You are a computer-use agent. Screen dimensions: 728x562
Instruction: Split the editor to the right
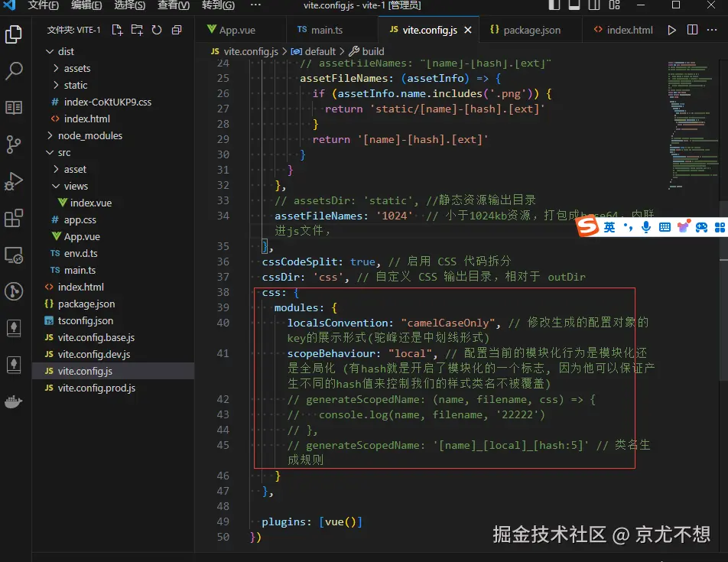point(692,30)
